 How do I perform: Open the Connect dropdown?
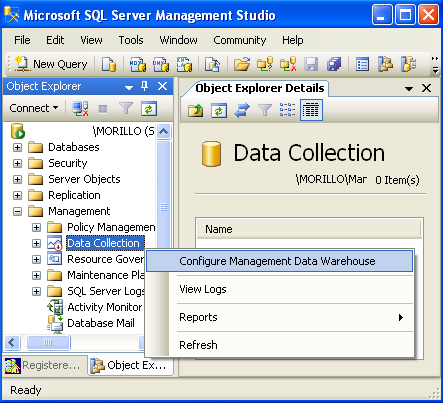(x=34, y=108)
